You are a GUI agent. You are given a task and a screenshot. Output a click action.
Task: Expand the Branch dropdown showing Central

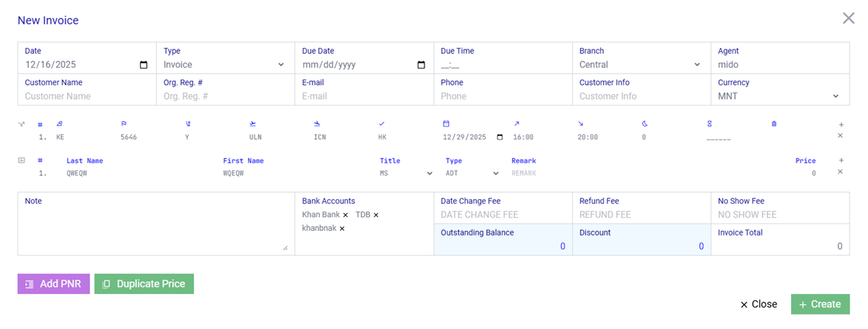(x=640, y=65)
